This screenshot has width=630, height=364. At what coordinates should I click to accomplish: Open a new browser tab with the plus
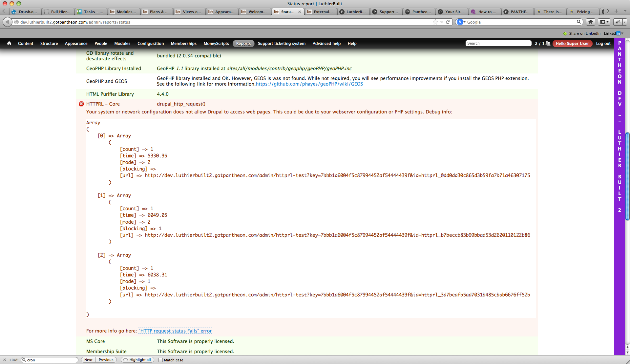pos(616,11)
